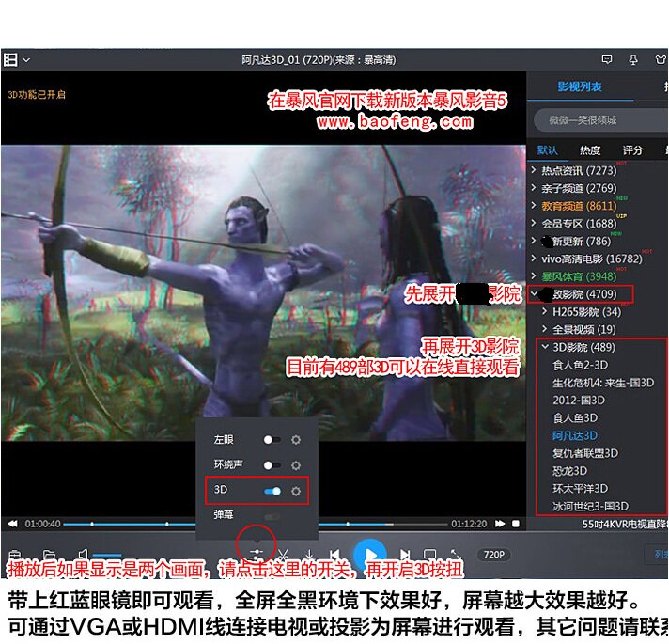Toggle the 环绕声 switch
669x644 pixels.
pyautogui.click(x=272, y=464)
